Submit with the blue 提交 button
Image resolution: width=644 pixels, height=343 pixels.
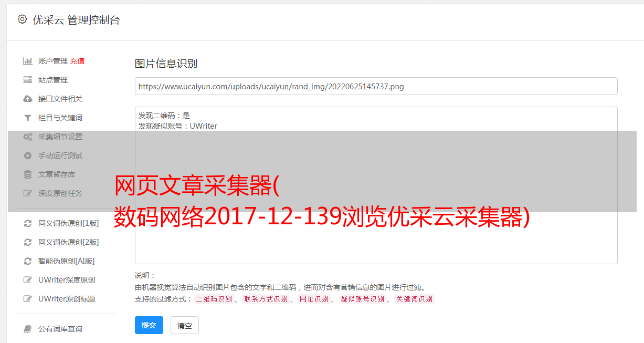pyautogui.click(x=149, y=325)
